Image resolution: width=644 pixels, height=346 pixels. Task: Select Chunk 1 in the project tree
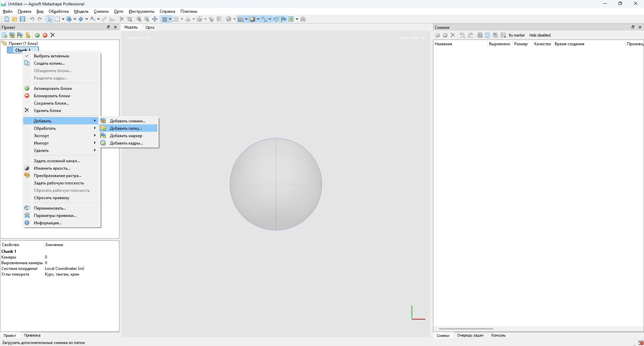pos(23,50)
